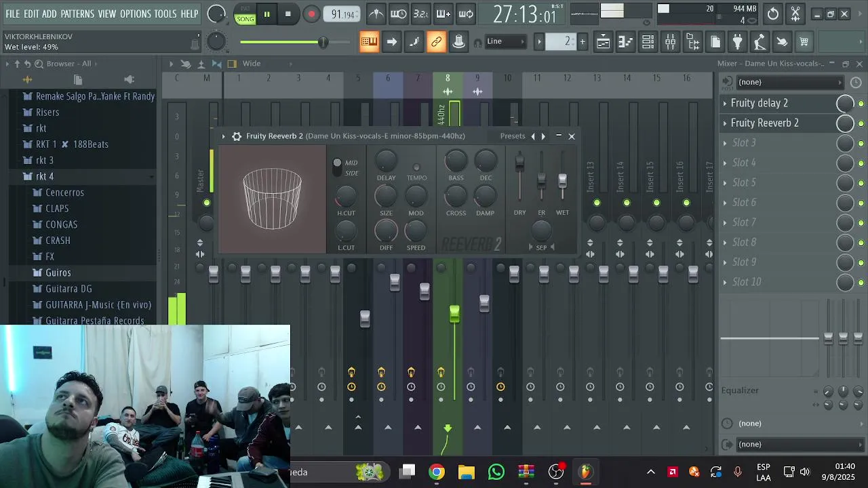Stop playback with the stop button
Viewport: 868px width, 488px height.
[288, 14]
